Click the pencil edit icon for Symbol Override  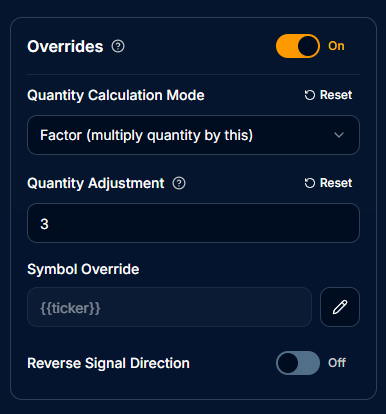click(340, 307)
